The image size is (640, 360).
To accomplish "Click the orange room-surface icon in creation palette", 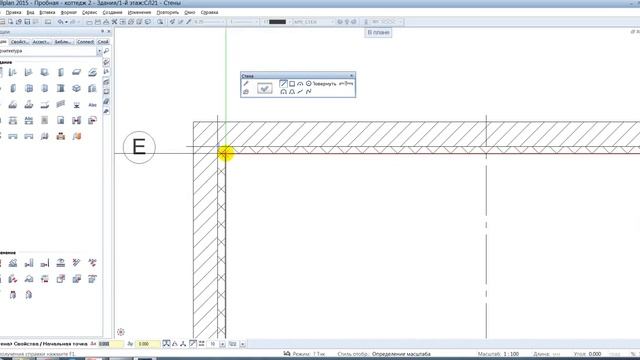I will coord(77,136).
